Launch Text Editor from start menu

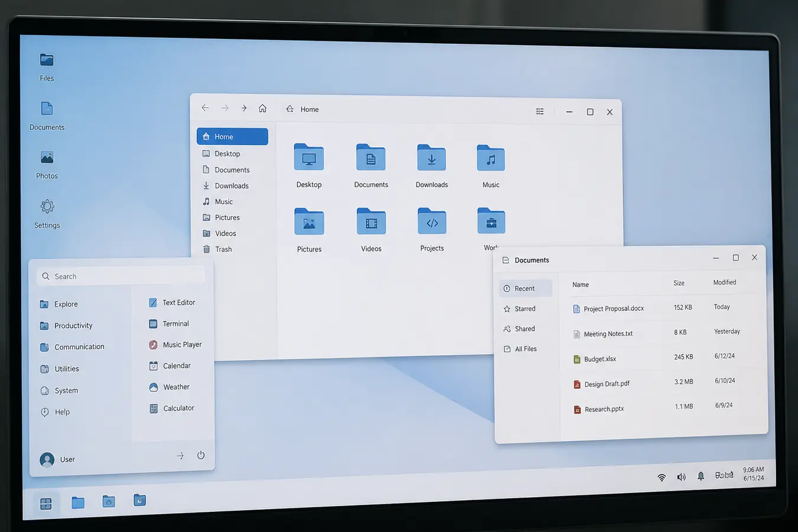click(172, 303)
